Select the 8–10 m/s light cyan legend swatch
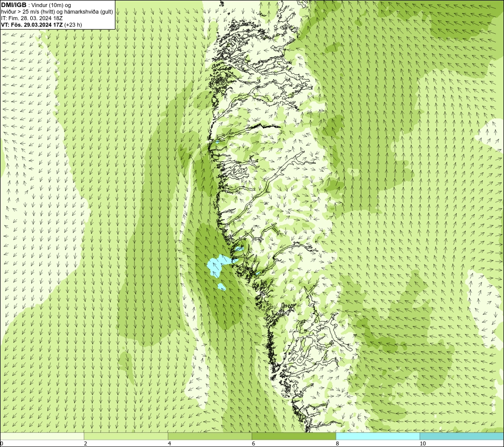Screen dimensions: 504x447 pyautogui.click(x=377, y=436)
